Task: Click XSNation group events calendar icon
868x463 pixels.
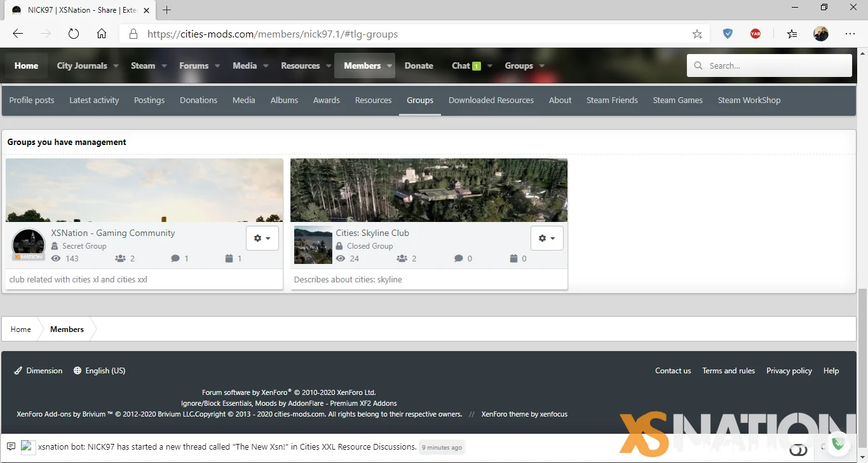Action: pos(229,259)
